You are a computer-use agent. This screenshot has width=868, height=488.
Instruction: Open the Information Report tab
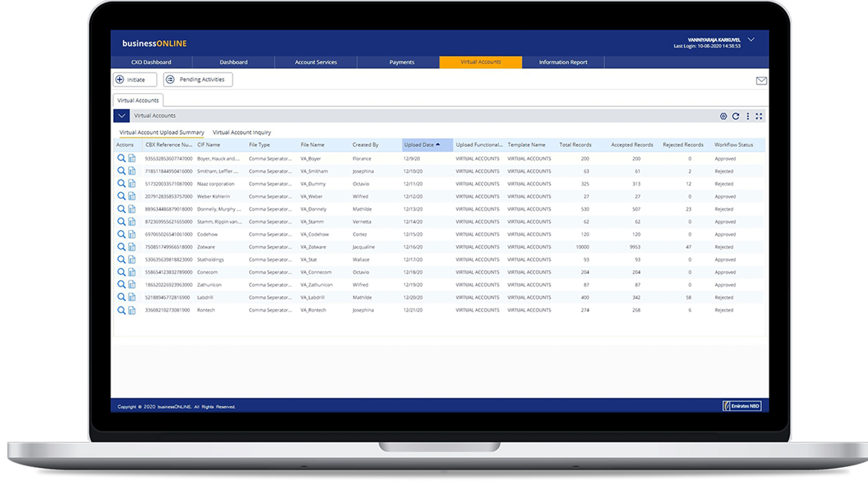[x=563, y=62]
